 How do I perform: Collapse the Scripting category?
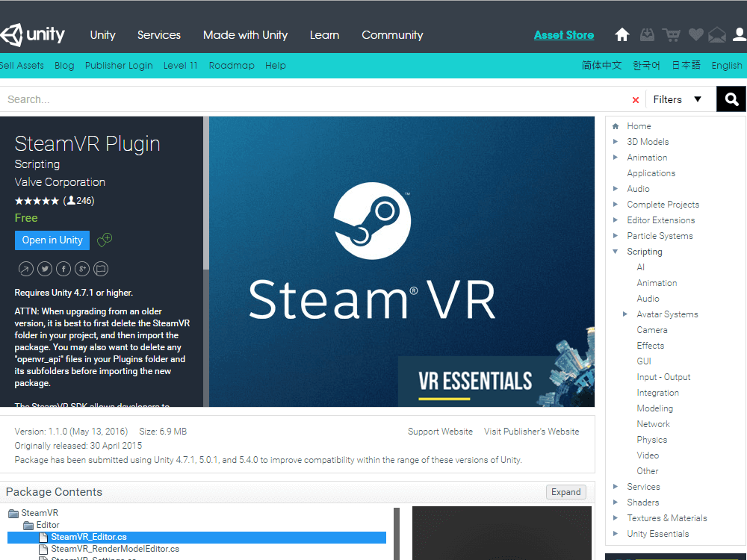click(616, 252)
